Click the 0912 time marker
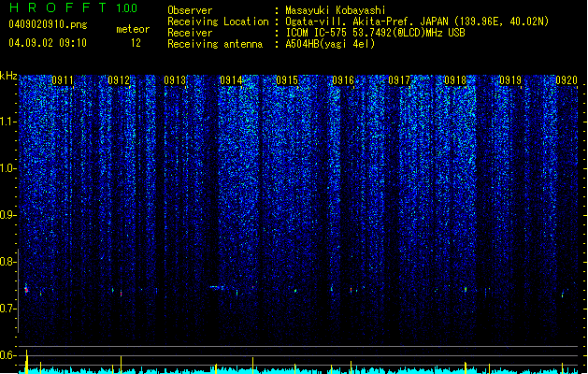The image size is (588, 374). pyautogui.click(x=119, y=80)
